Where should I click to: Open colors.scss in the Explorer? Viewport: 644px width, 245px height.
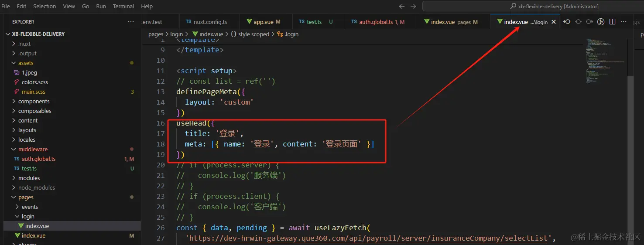(72, 82)
